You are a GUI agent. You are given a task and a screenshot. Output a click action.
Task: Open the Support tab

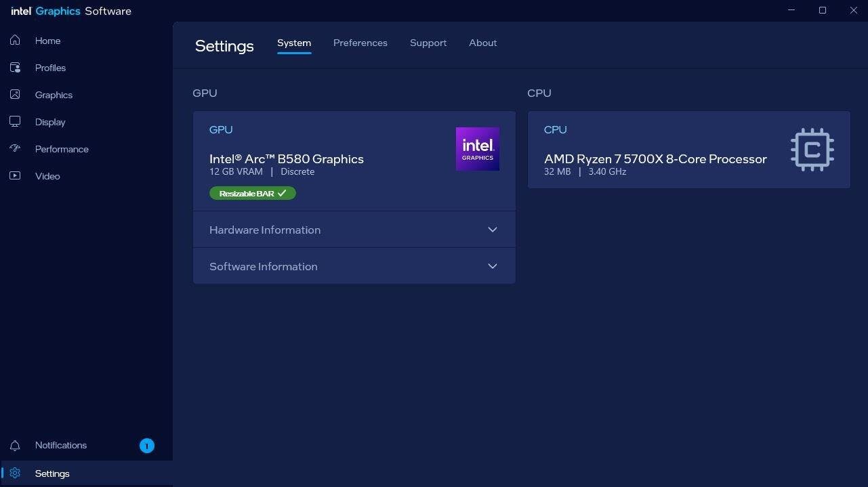tap(428, 43)
